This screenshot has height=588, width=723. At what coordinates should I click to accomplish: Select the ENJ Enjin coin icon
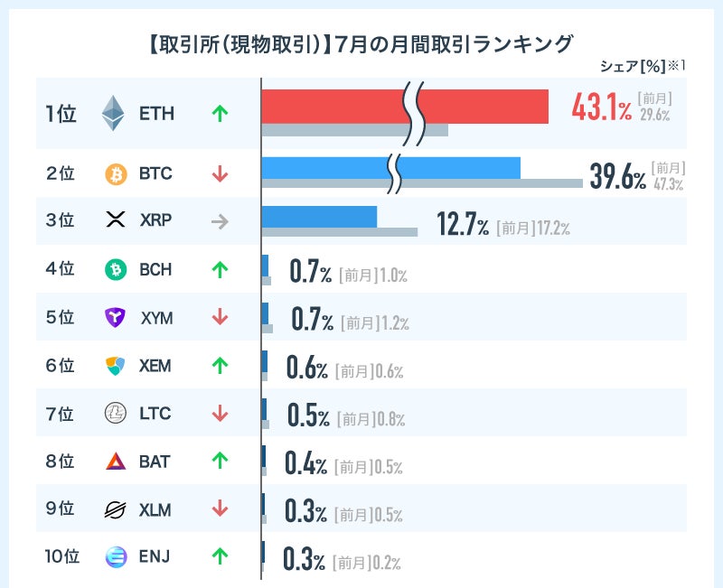[x=116, y=556]
